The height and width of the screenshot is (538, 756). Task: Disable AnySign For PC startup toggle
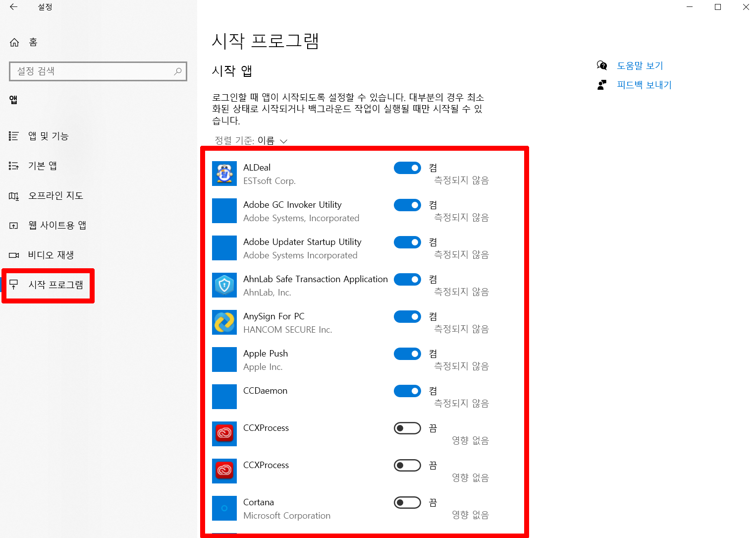pyautogui.click(x=407, y=317)
